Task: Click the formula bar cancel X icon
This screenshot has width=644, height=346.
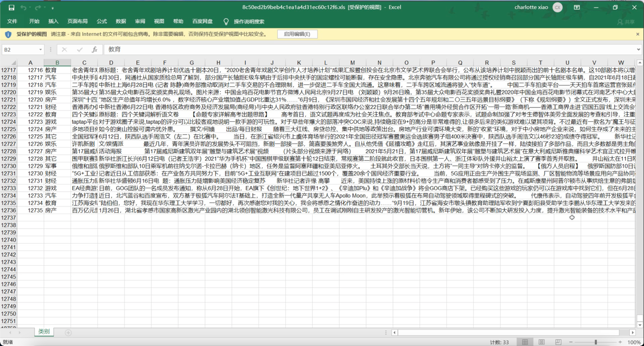Action: (x=64, y=49)
